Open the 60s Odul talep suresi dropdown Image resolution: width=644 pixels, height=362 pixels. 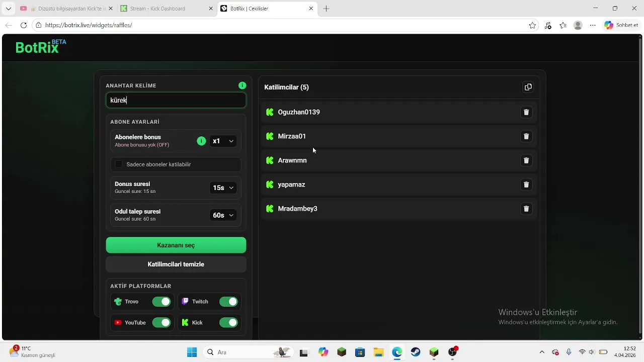[x=223, y=215]
